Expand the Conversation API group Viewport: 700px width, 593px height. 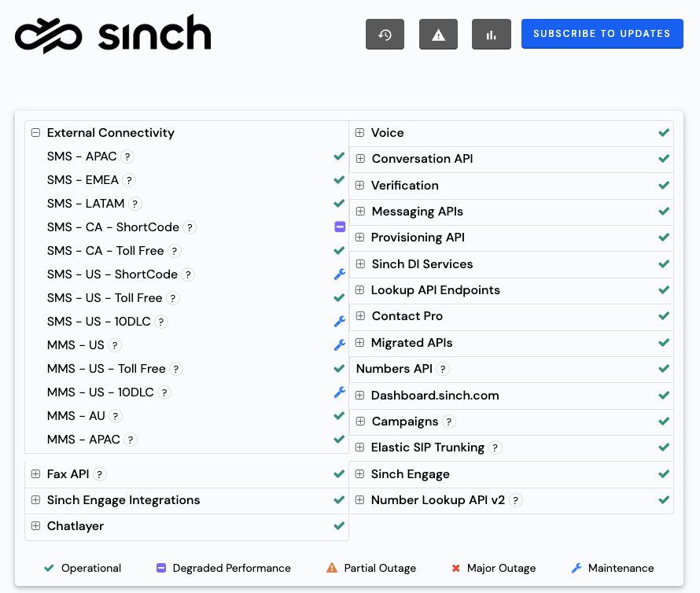pyautogui.click(x=359, y=159)
